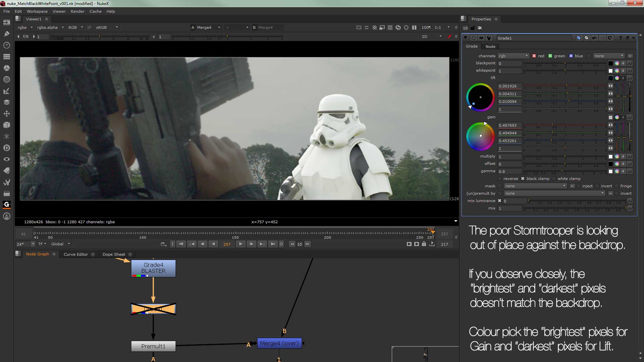Open the mask none dropdown

point(535,186)
